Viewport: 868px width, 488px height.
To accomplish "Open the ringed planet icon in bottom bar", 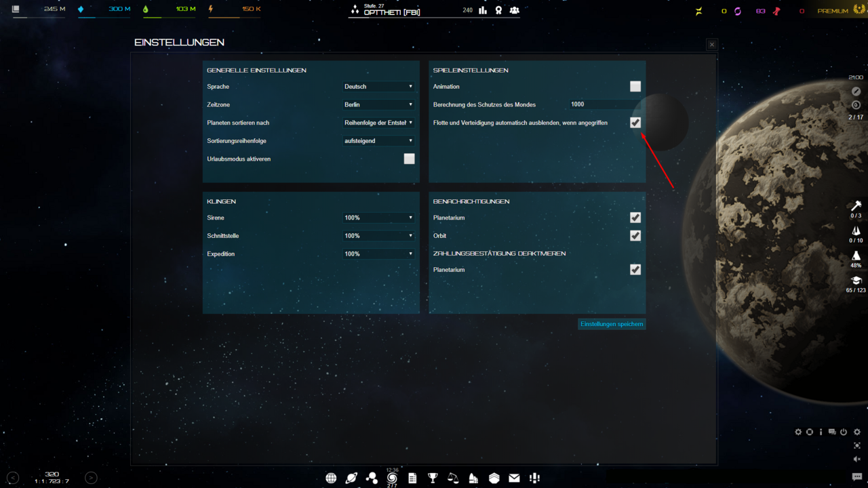I will pyautogui.click(x=351, y=478).
